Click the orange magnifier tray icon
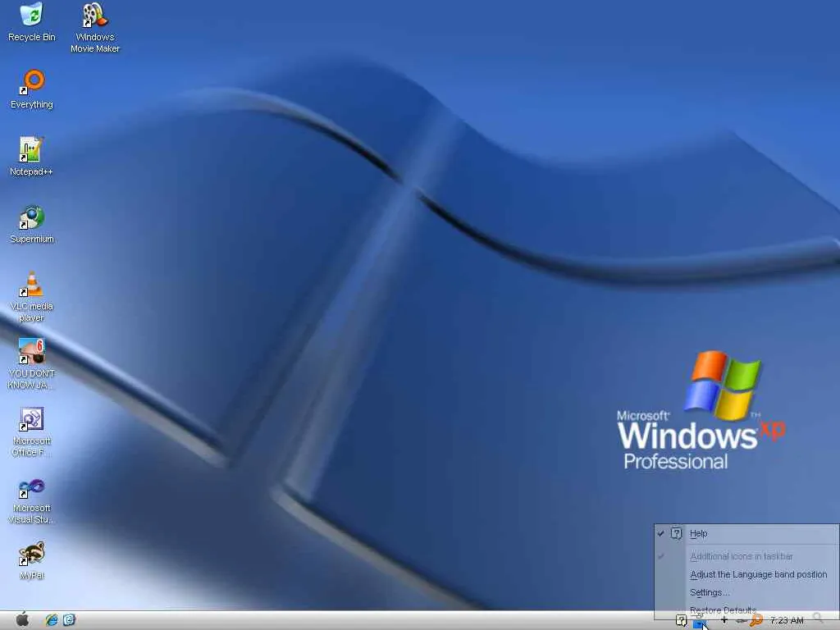 (756, 620)
